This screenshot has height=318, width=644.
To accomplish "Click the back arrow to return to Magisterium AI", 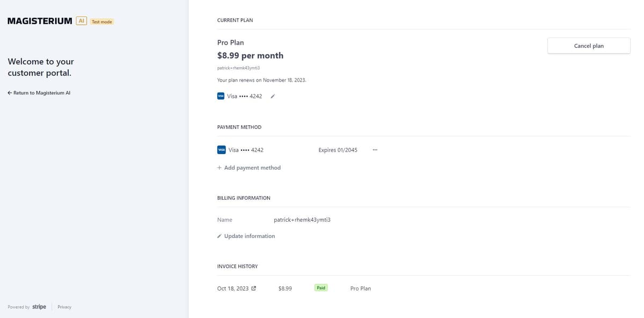I will pyautogui.click(x=10, y=92).
